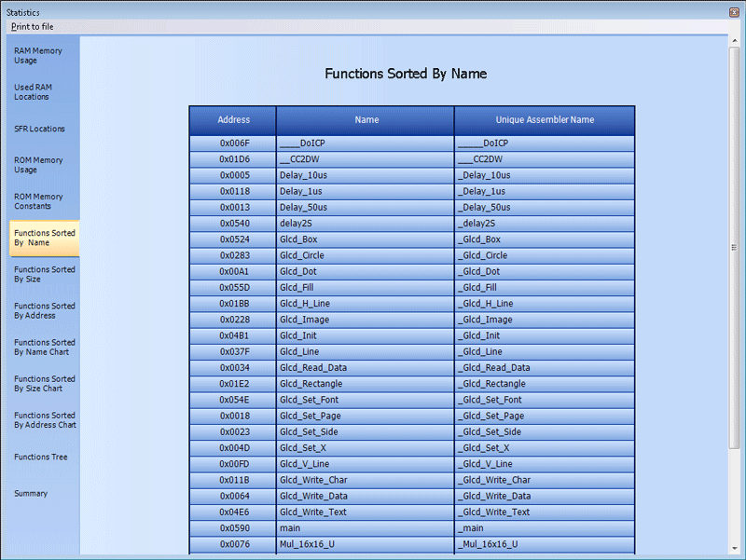
Task: Show Functions Sorted By Size Chart
Action: [44, 384]
